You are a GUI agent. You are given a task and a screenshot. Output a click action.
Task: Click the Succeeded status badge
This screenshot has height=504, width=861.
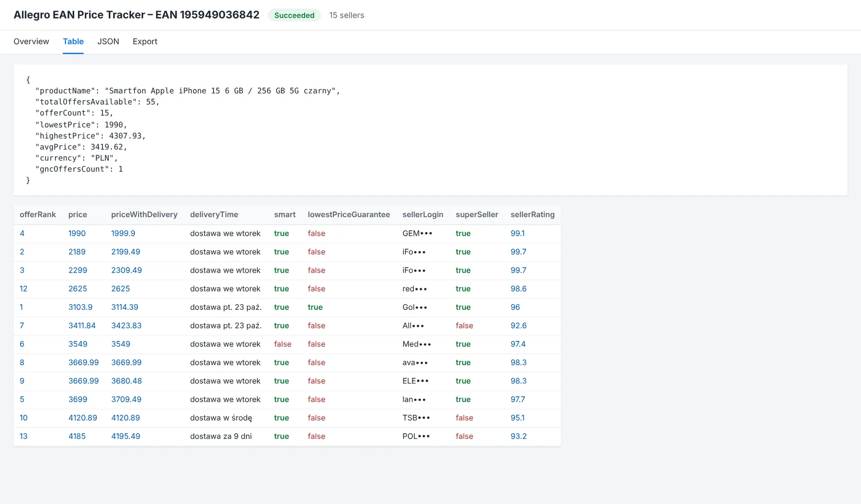[294, 15]
